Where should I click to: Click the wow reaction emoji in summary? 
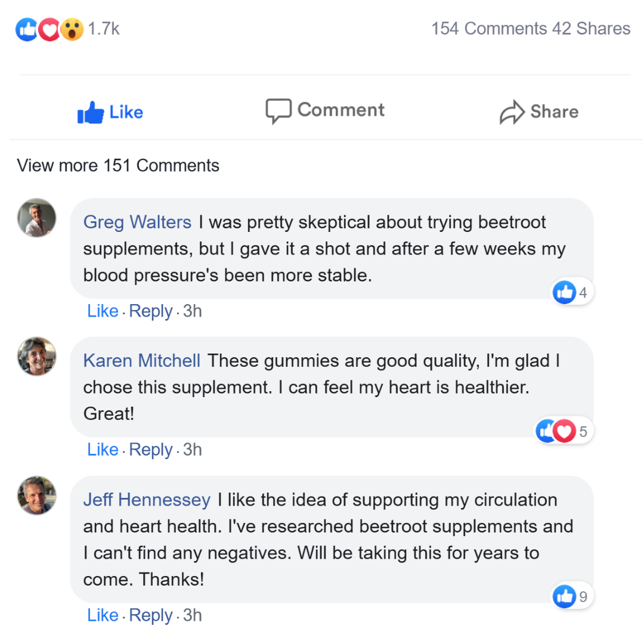(72, 29)
